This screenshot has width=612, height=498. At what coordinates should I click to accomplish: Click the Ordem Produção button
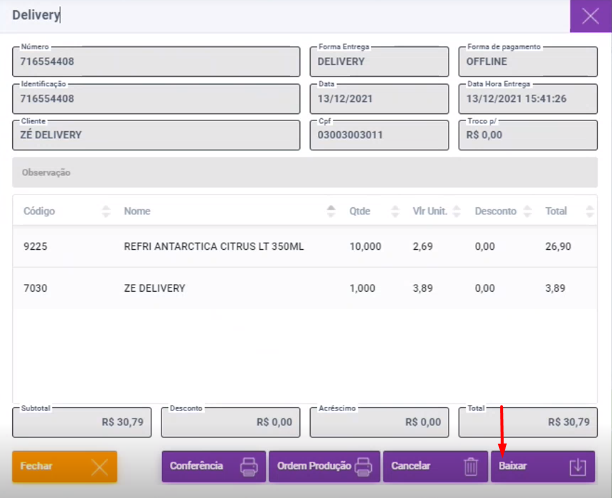click(x=324, y=466)
